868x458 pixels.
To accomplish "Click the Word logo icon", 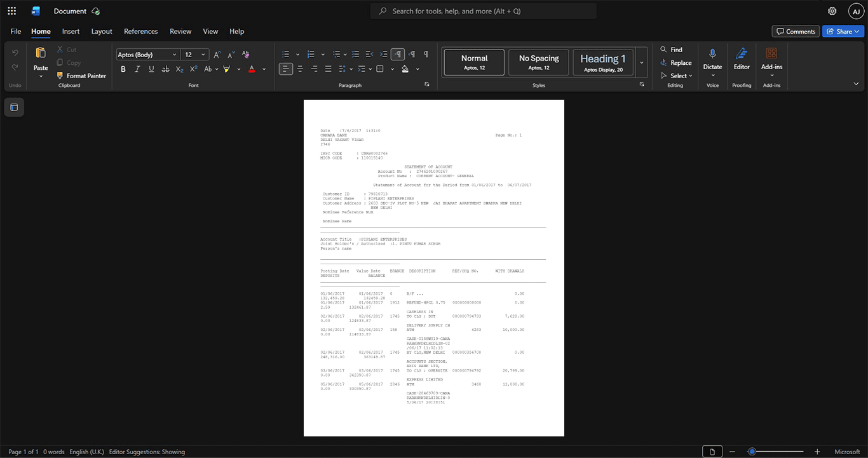I will click(x=36, y=11).
